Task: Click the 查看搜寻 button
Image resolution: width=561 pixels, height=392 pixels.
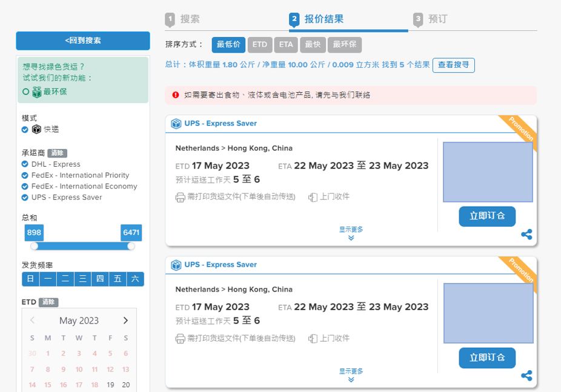Action: tap(454, 65)
